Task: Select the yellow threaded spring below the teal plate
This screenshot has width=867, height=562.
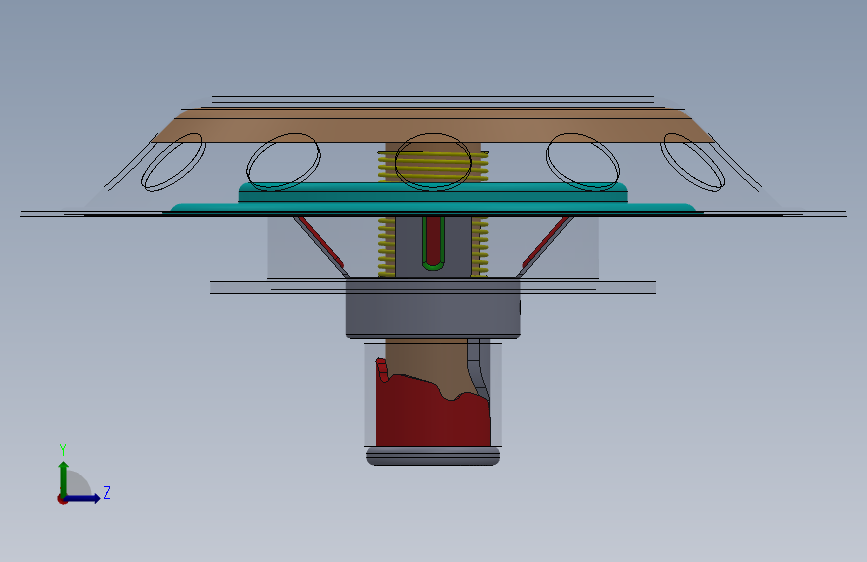Action: [x=387, y=247]
